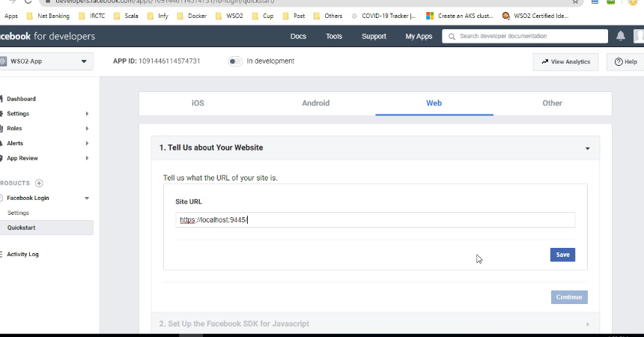This screenshot has width=644, height=337.
Task: Go to the Dashboard sidebar item
Action: [x=21, y=99]
